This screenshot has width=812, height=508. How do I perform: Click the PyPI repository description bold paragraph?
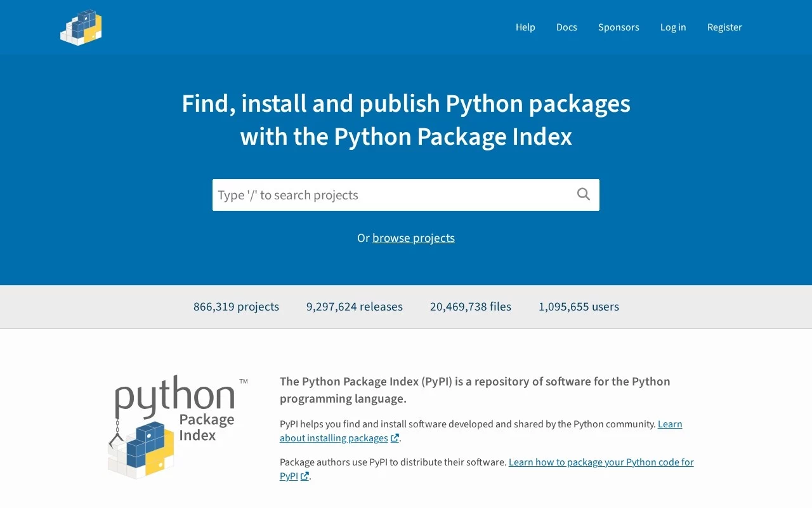point(475,390)
